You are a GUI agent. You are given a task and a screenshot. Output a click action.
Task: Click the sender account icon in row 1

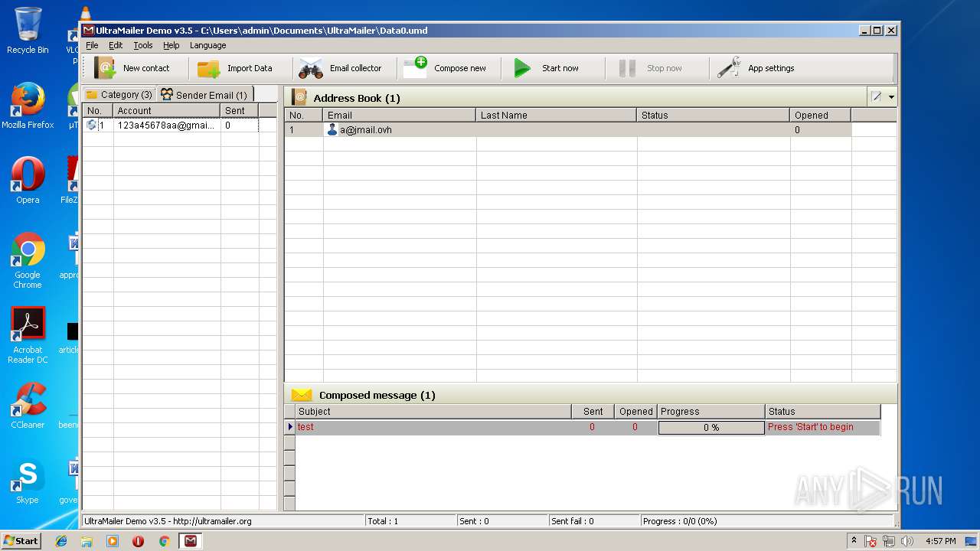pos(92,126)
